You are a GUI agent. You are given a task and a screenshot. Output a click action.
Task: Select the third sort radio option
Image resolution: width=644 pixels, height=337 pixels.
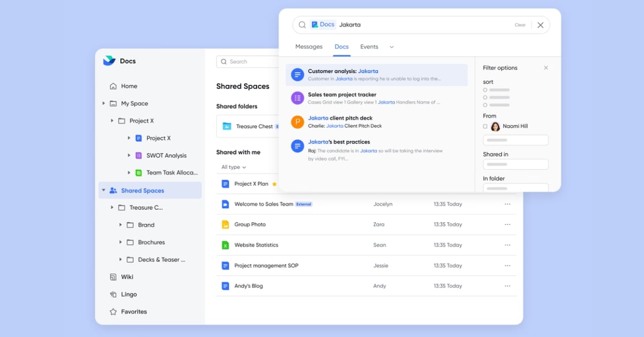click(x=485, y=105)
